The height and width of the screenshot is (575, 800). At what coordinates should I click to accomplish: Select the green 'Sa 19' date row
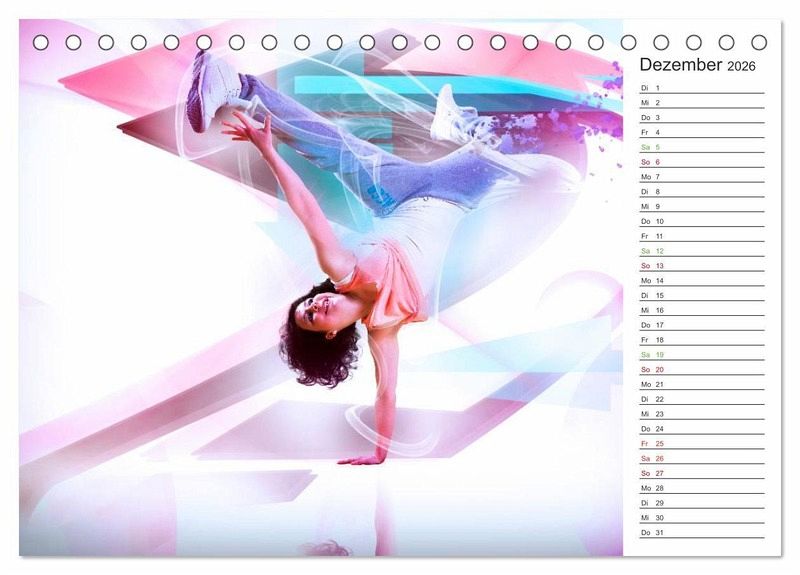(702, 354)
